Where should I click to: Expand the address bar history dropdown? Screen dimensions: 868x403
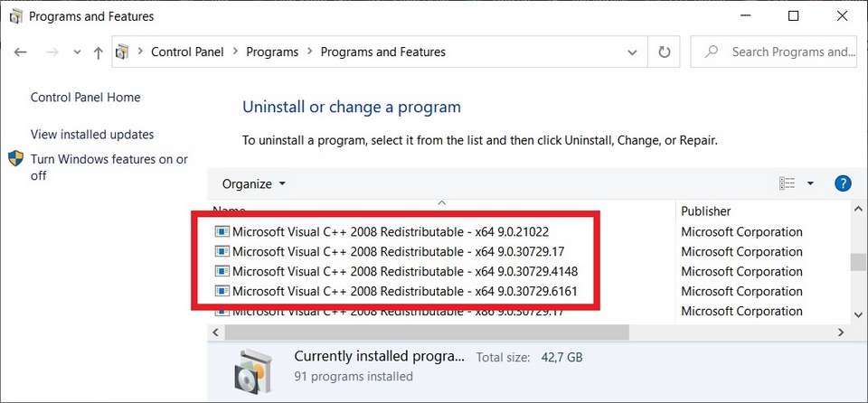click(x=633, y=52)
